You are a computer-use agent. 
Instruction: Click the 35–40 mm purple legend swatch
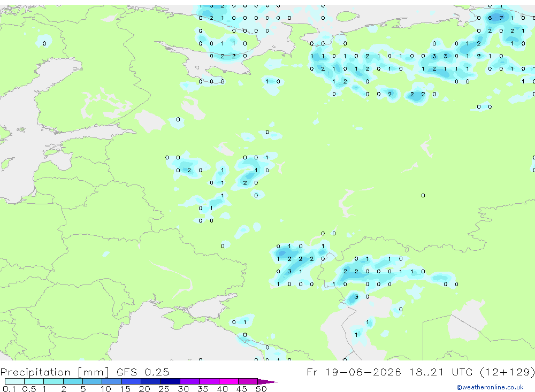pos(209,381)
